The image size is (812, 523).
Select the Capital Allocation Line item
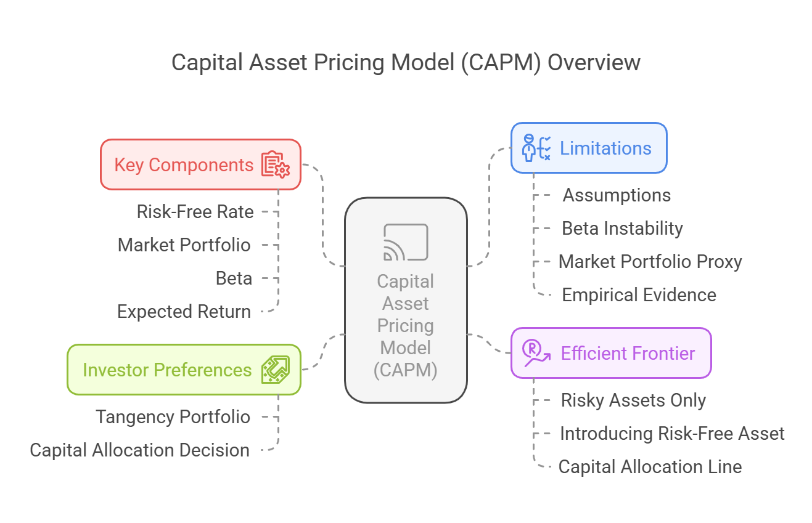(x=650, y=467)
